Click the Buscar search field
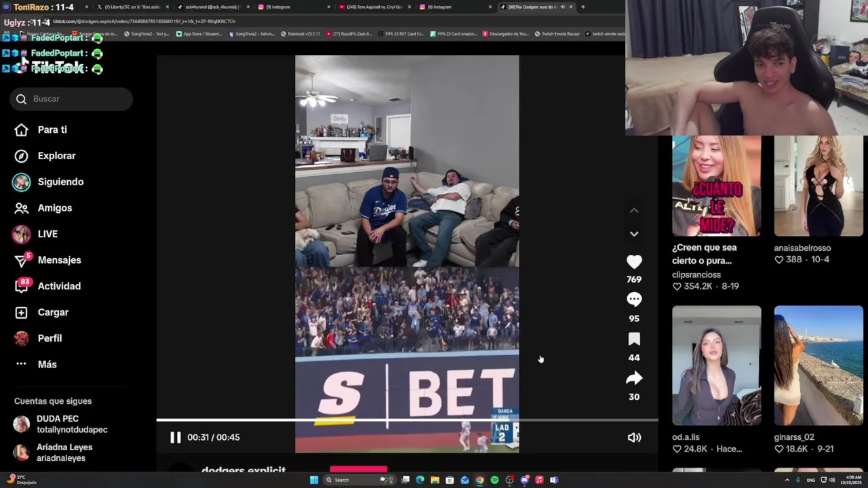The width and height of the screenshot is (868, 488). [x=71, y=99]
